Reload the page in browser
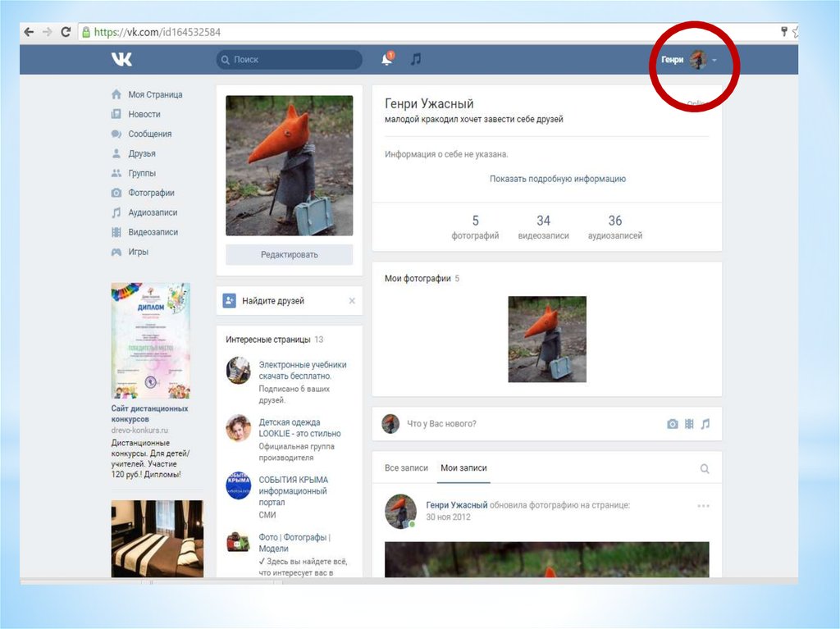This screenshot has width=840, height=629. click(66, 32)
